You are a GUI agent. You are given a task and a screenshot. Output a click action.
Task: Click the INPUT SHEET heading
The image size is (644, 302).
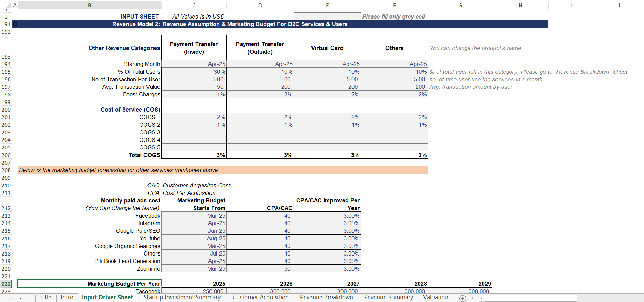[140, 17]
